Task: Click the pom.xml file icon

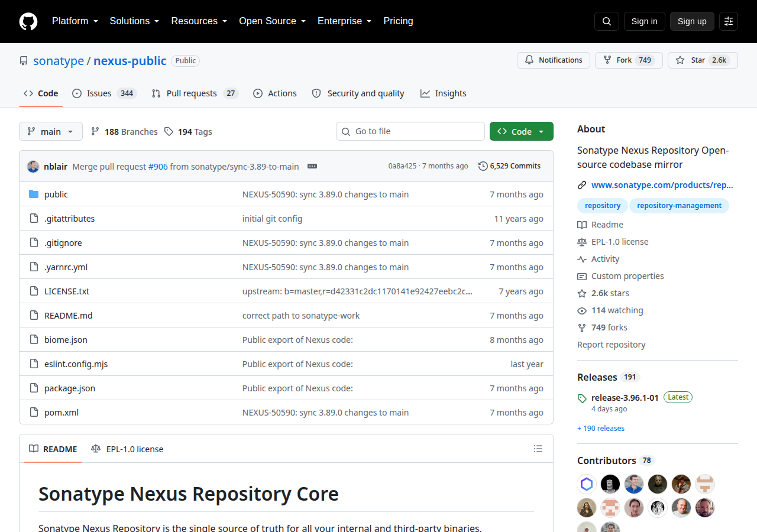Action: [x=34, y=413]
